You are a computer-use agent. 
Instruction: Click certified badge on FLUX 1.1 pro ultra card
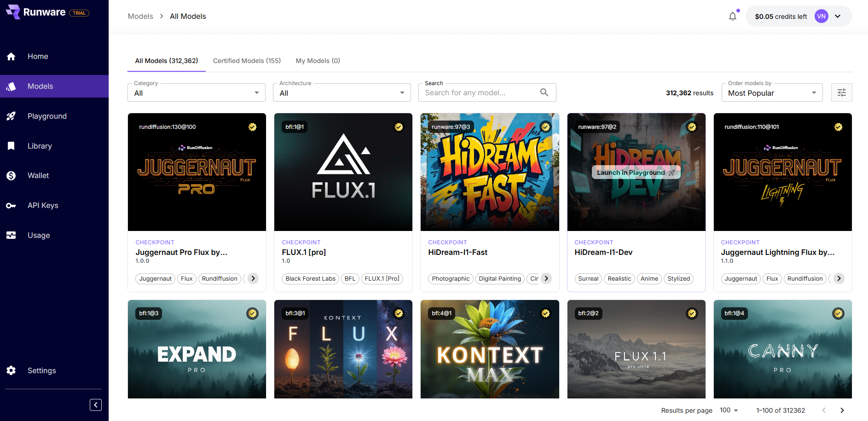point(692,313)
